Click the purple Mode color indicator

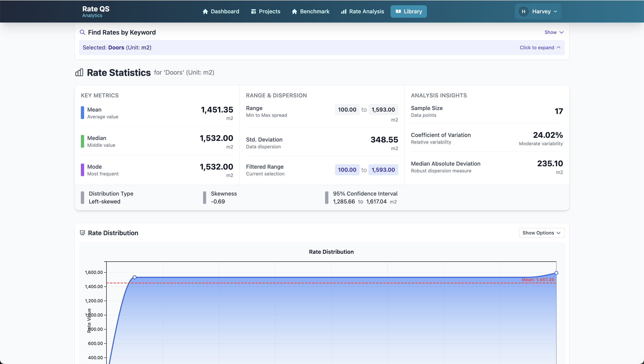(x=82, y=170)
